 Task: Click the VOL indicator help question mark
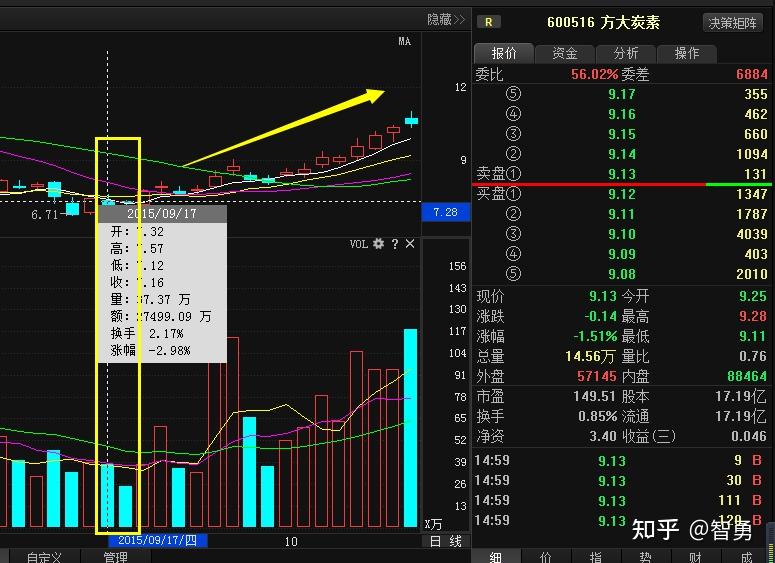click(394, 244)
